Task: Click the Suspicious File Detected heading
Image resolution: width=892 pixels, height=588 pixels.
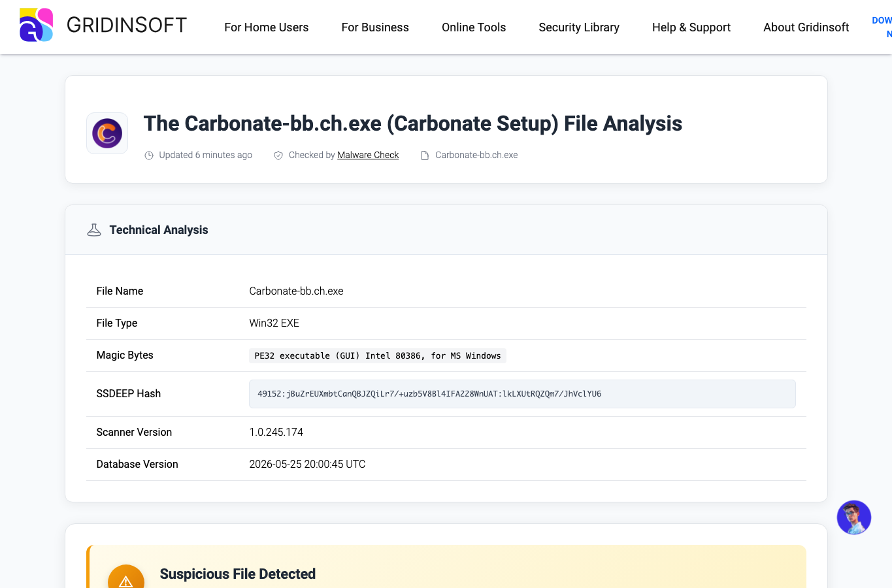Action: [x=238, y=574]
